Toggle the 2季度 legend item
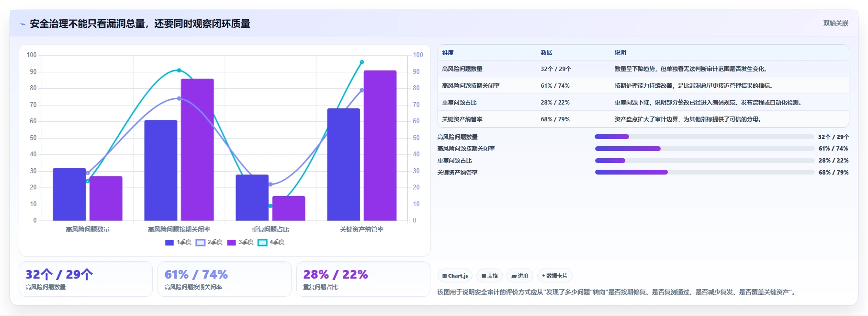Viewport: 868px width, 316px height. pos(209,242)
